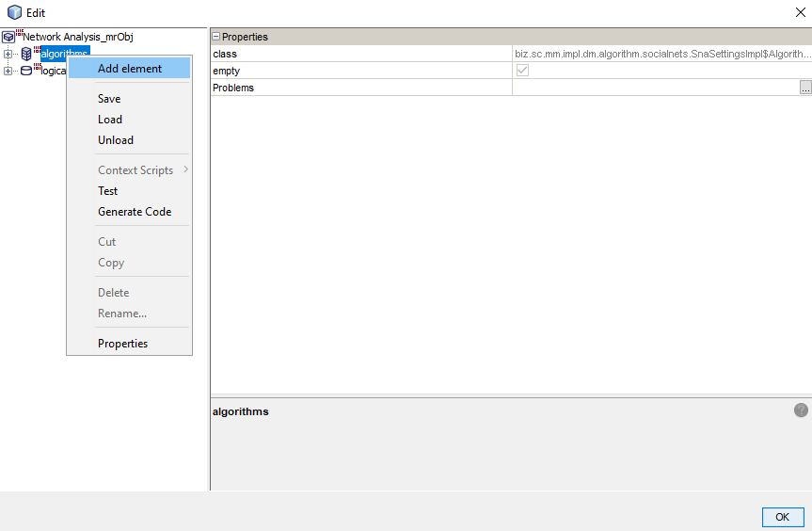
Task: Click the gray help question mark icon
Action: (x=801, y=410)
